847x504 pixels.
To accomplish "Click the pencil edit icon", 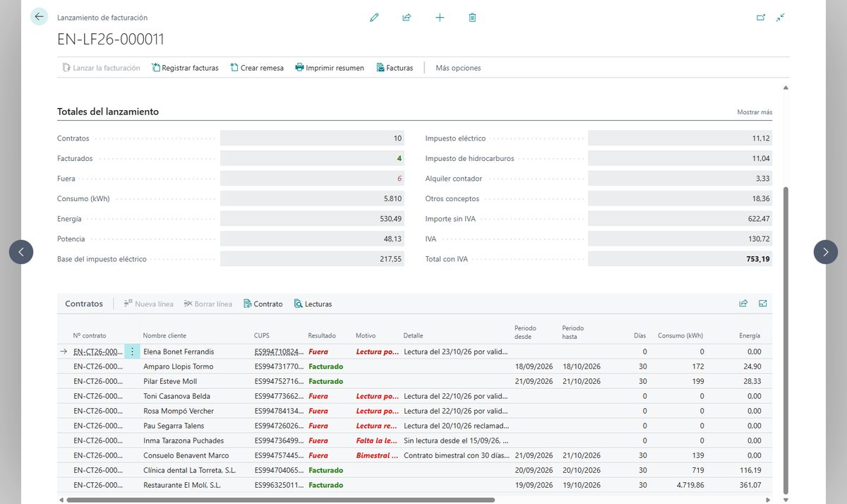I will point(374,18).
